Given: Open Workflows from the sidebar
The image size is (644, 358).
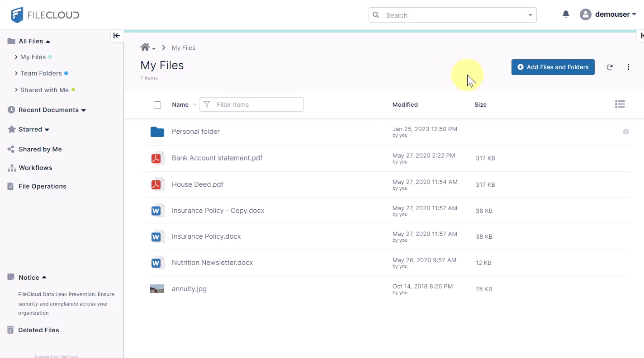Looking at the screenshot, I should 35,168.
